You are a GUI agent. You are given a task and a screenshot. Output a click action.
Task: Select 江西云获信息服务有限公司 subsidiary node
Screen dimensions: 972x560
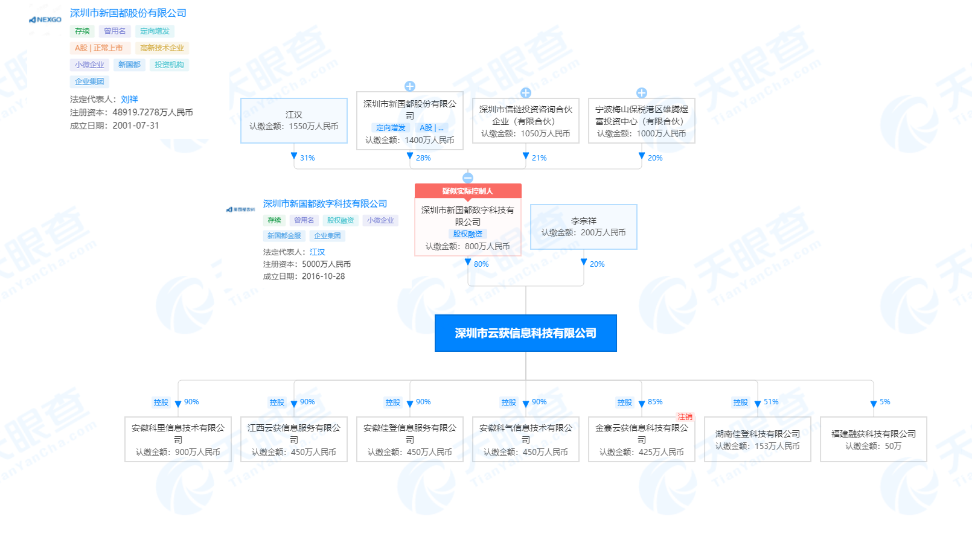click(x=294, y=439)
